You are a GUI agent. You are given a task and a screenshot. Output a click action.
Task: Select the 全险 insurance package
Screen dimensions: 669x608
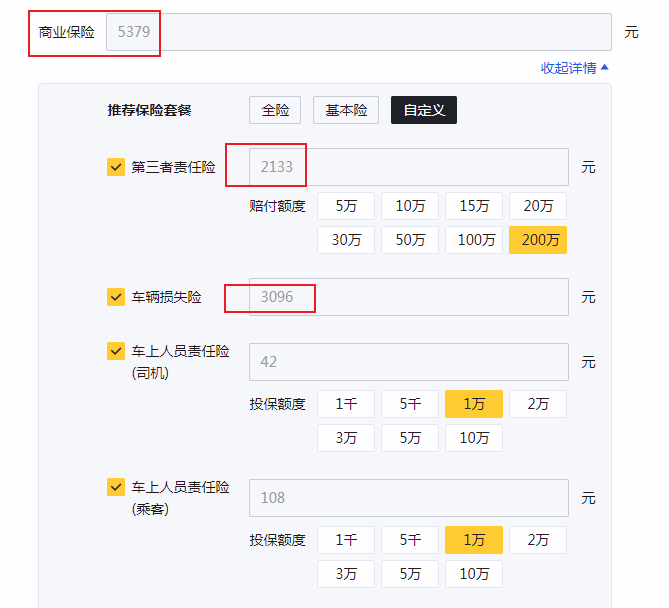coord(275,110)
